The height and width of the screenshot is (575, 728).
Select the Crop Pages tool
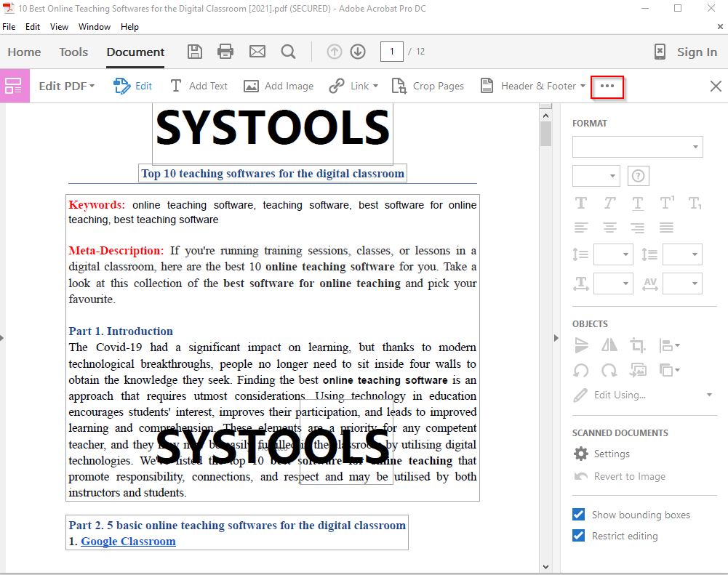428,86
